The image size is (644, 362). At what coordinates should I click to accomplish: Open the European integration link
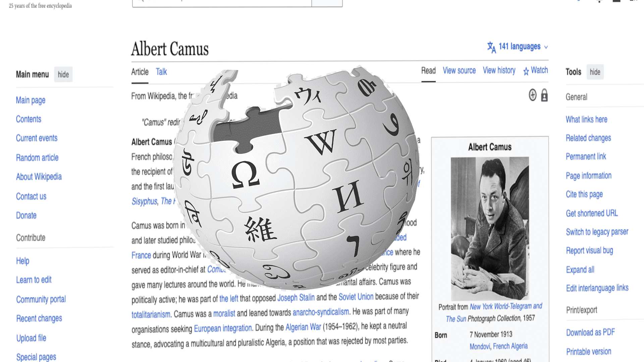click(223, 328)
